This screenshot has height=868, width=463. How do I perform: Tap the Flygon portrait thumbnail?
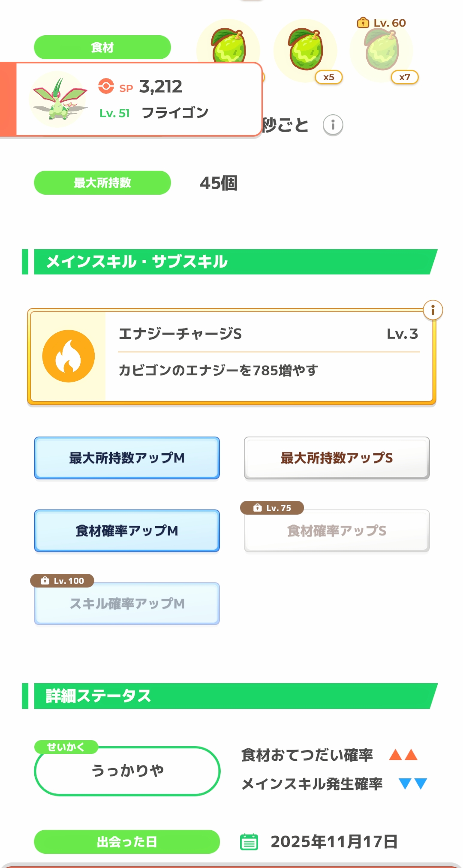(59, 99)
